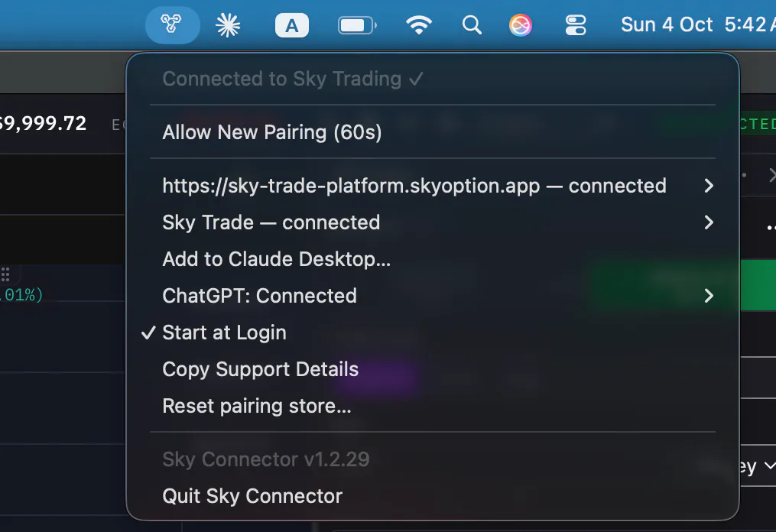Image resolution: width=776 pixels, height=532 pixels.
Task: Select Copy Support Details
Action: click(433, 369)
